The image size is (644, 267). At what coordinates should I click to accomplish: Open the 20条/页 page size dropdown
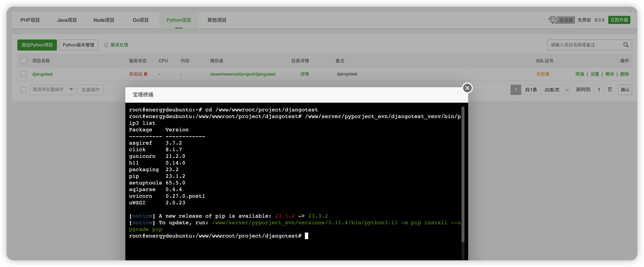click(556, 90)
